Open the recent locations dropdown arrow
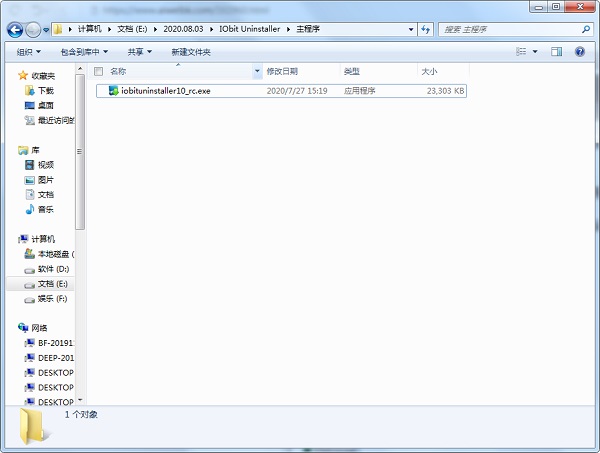Viewport: 600px width, 453px height. click(x=46, y=29)
